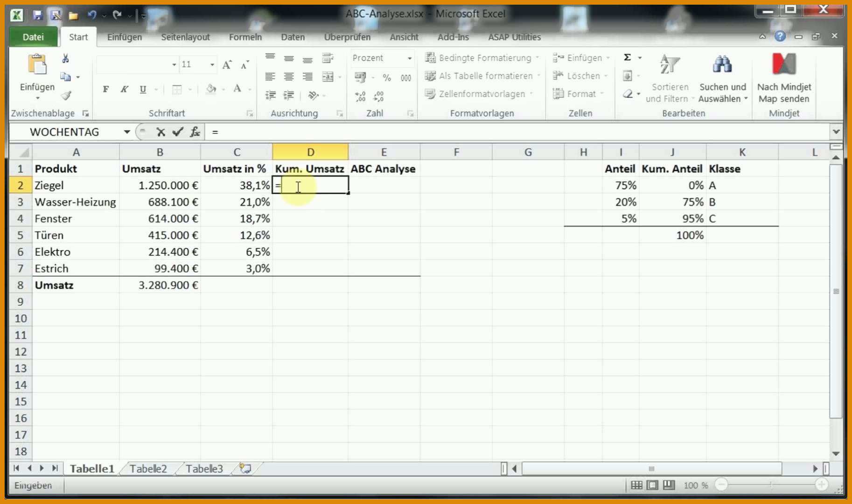Click the Redo arrow in quick access toolbar
The image size is (852, 504).
pyautogui.click(x=117, y=15)
